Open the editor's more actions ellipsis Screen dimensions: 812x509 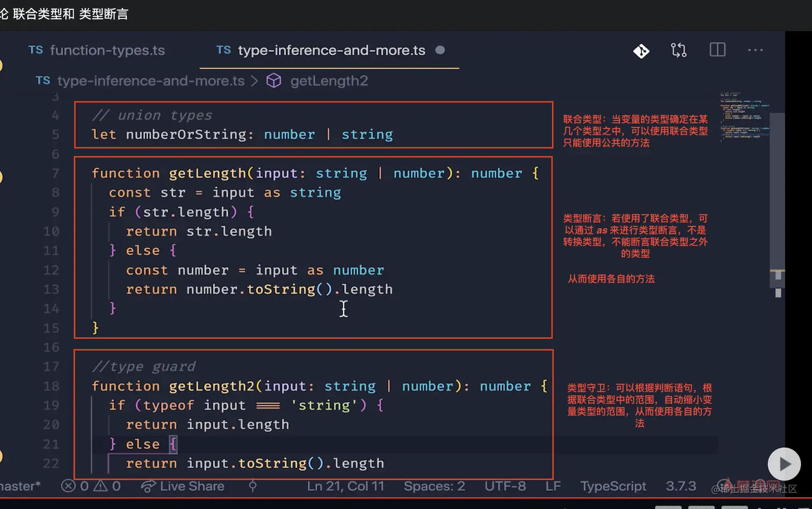755,50
